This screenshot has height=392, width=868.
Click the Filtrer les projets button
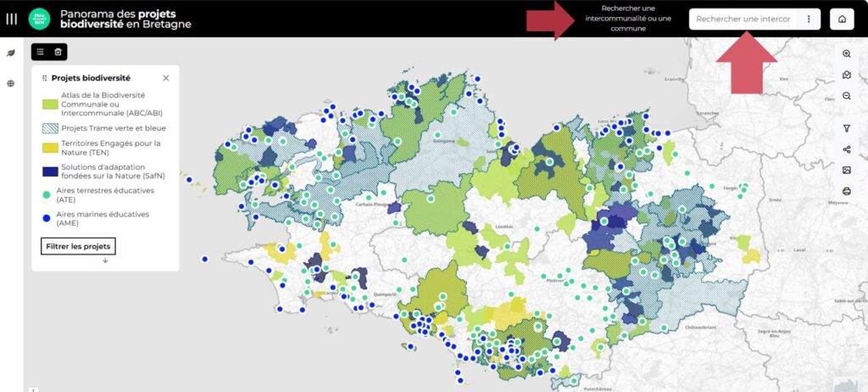(x=78, y=246)
